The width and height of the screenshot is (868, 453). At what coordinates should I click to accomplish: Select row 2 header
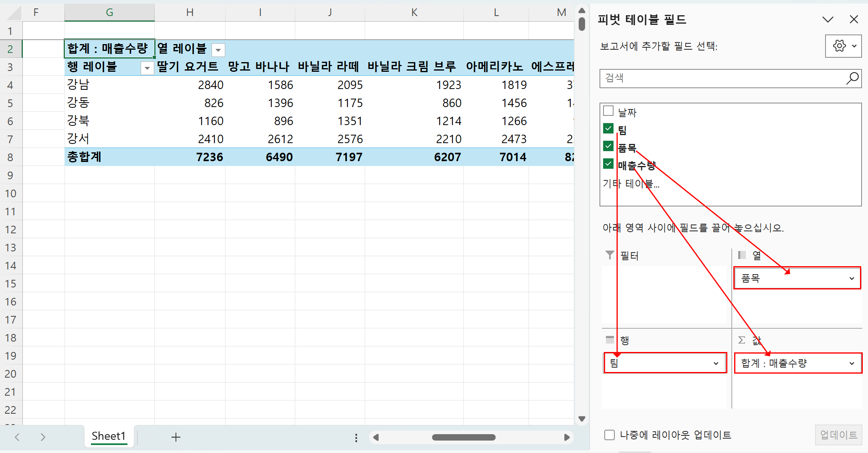click(x=11, y=49)
